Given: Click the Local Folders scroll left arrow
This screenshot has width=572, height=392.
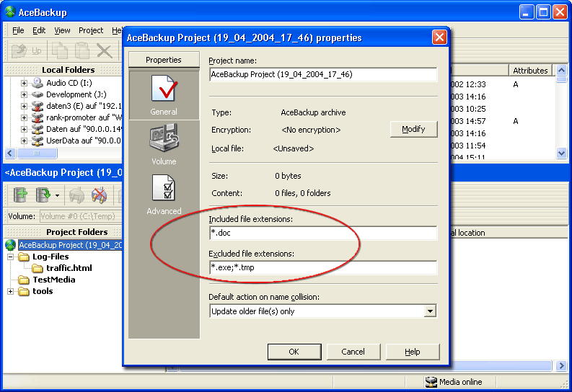Looking at the screenshot, I should coord(10,153).
